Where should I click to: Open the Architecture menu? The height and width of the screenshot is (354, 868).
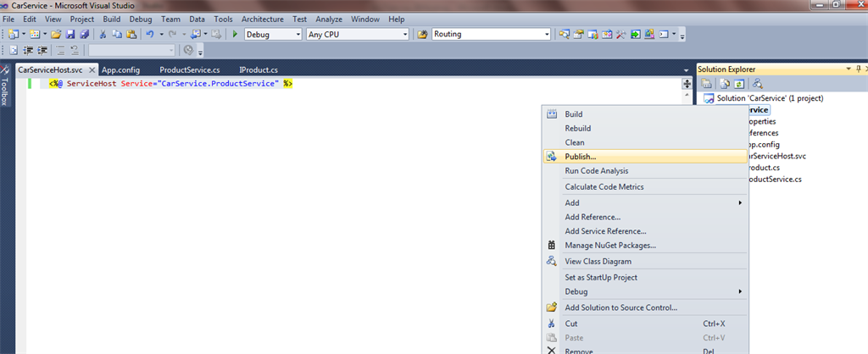pyautogui.click(x=263, y=19)
